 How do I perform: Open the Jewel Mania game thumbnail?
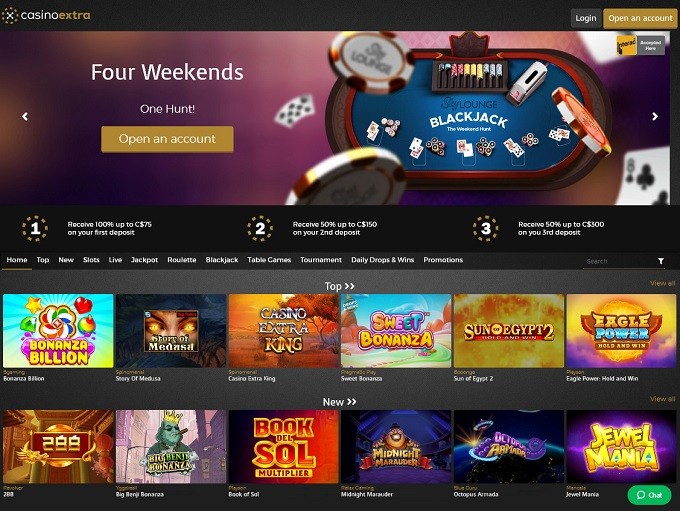(x=621, y=447)
